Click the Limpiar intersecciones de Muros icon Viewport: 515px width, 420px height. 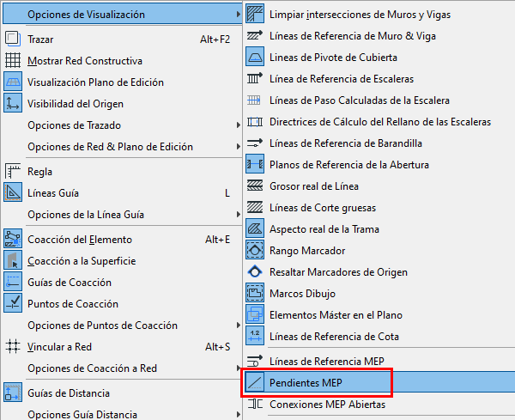255,14
